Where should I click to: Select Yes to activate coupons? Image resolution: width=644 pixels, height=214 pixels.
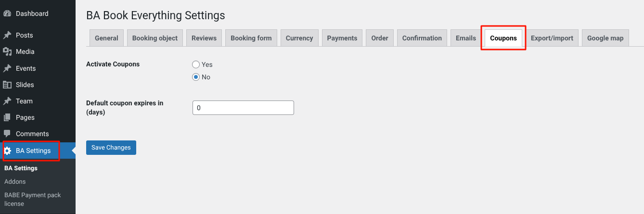(x=196, y=64)
